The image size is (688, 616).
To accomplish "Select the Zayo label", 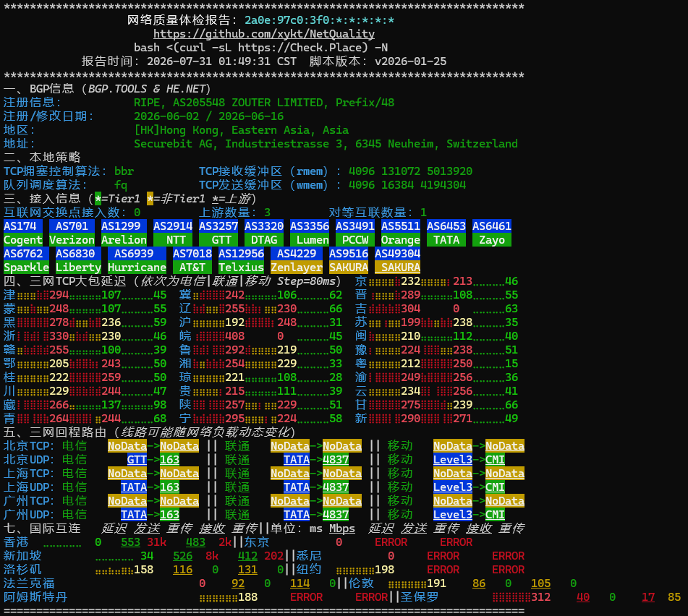I will tap(492, 240).
